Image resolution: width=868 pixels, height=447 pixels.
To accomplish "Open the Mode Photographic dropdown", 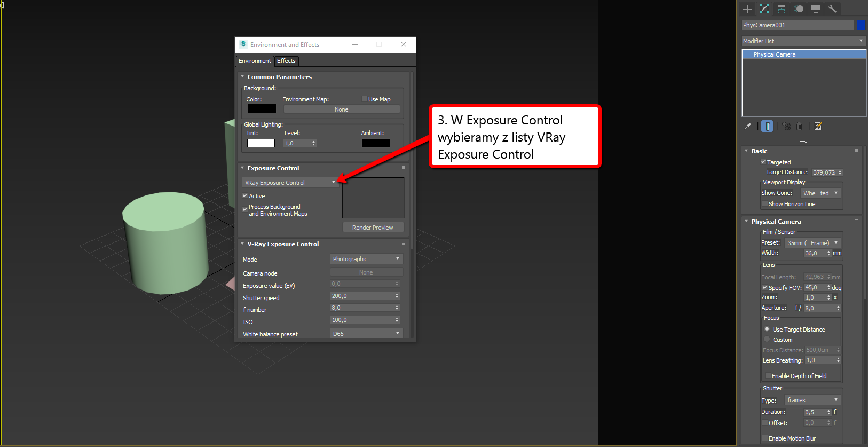I will click(x=366, y=259).
